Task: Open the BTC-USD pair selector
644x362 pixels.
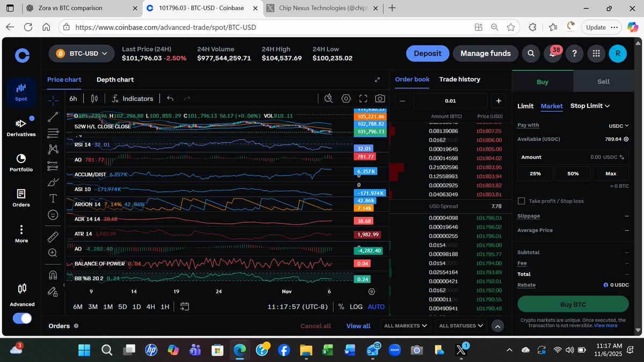Action: [x=82, y=53]
